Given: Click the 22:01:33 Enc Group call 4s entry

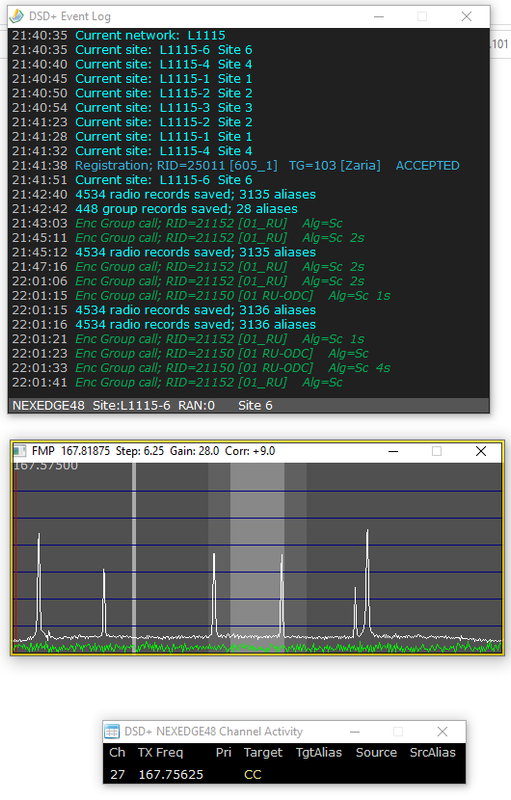Looking at the screenshot, I should click(201, 368).
